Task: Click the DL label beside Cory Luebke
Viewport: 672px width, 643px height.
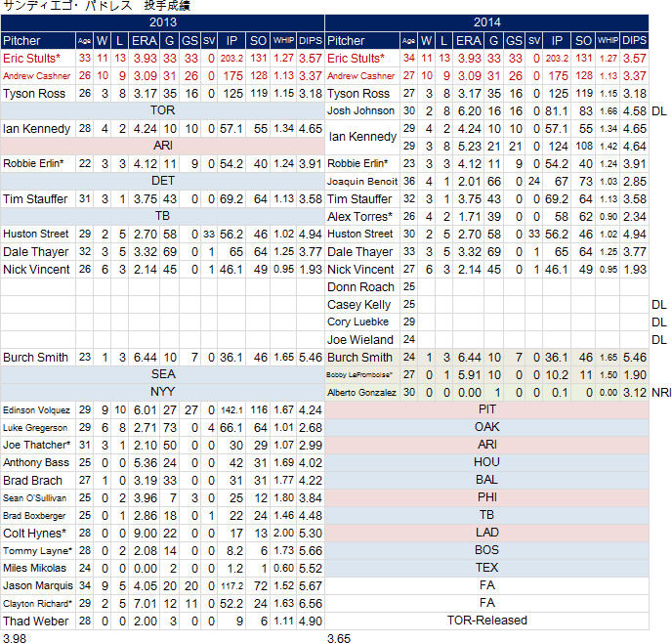Action: 659,321
